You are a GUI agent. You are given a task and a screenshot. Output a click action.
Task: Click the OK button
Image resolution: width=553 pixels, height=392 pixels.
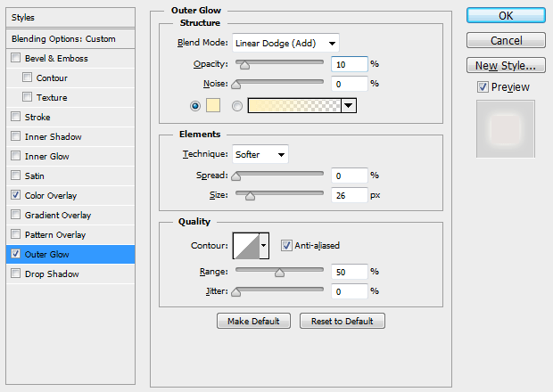[506, 15]
